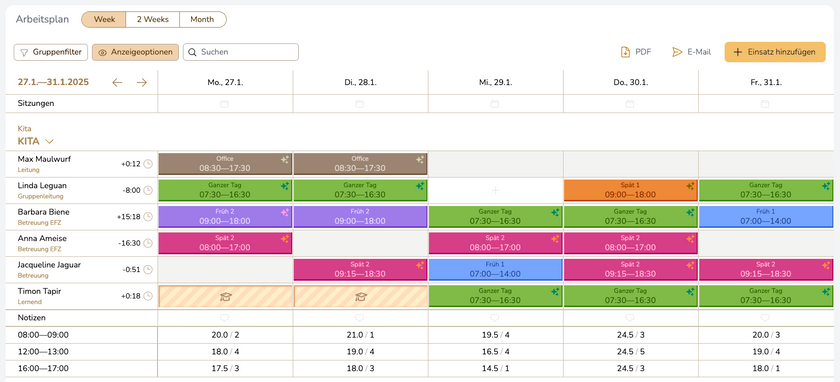Open Barbara Biene Friday Früh 1 shift
Image resolution: width=840 pixels, height=382 pixels.
765,217
